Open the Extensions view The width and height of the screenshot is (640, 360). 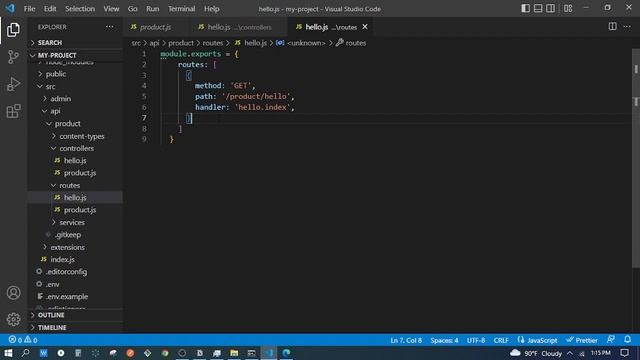[x=13, y=111]
